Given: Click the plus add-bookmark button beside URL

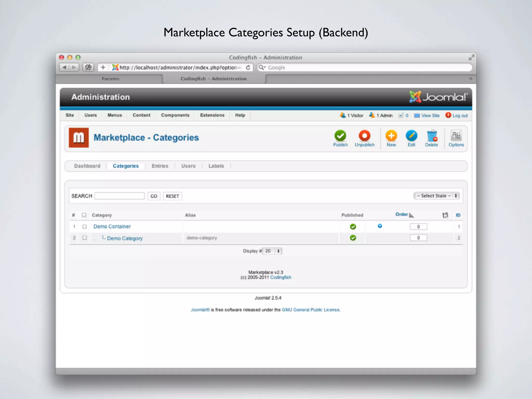Looking at the screenshot, I should click(103, 67).
